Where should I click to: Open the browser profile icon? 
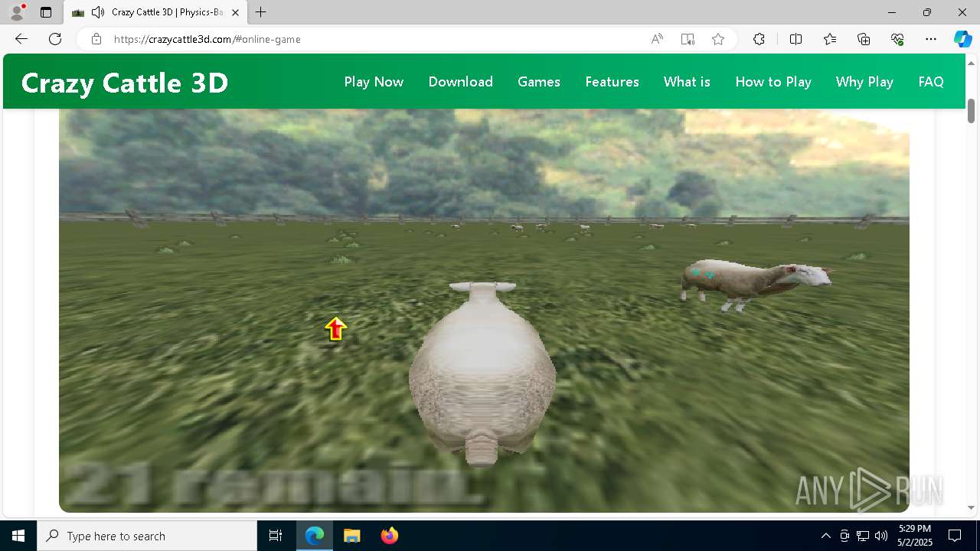[x=17, y=12]
